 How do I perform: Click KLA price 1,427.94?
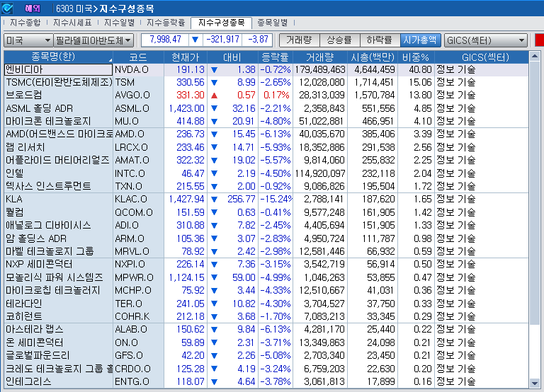187,200
